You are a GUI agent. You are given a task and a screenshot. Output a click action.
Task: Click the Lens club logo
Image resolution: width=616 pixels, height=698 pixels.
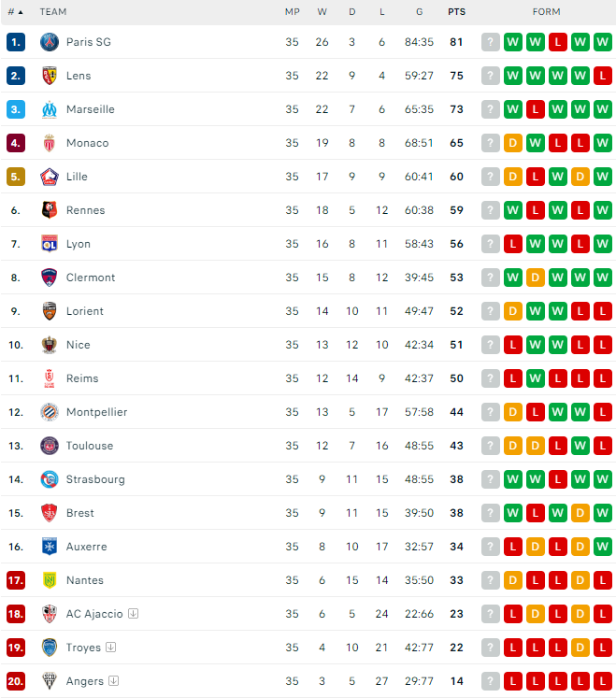point(50,76)
